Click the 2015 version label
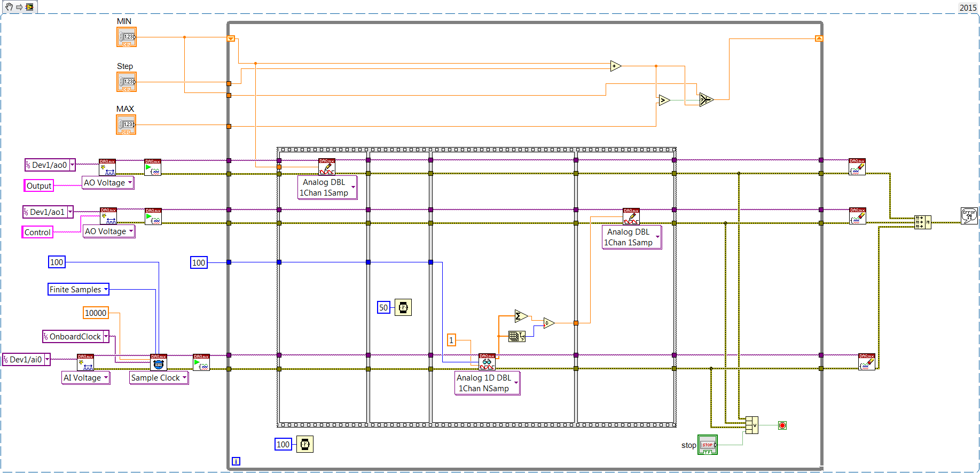 968,7
